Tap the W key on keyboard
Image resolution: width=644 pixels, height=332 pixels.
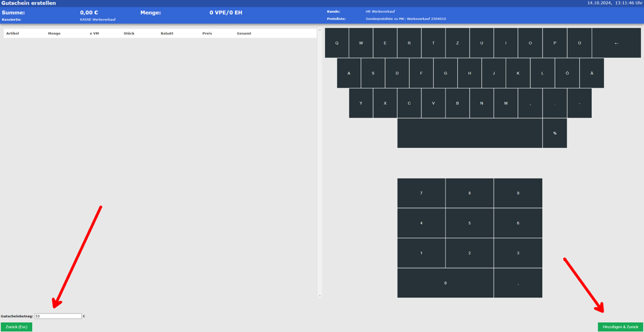361,43
